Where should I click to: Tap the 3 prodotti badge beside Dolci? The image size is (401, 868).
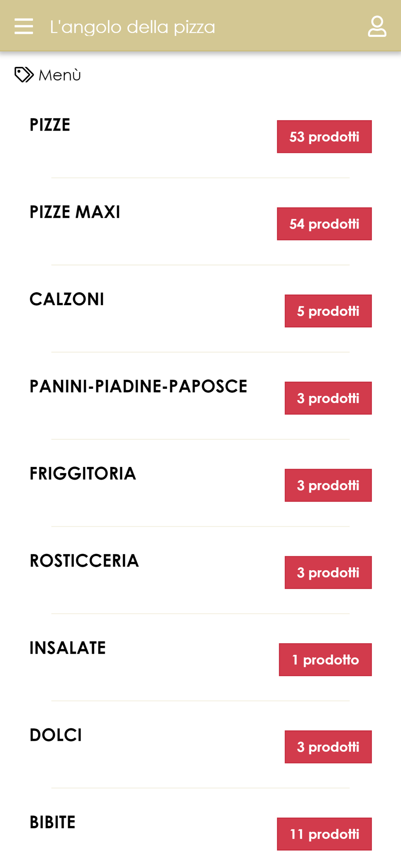coord(328,747)
